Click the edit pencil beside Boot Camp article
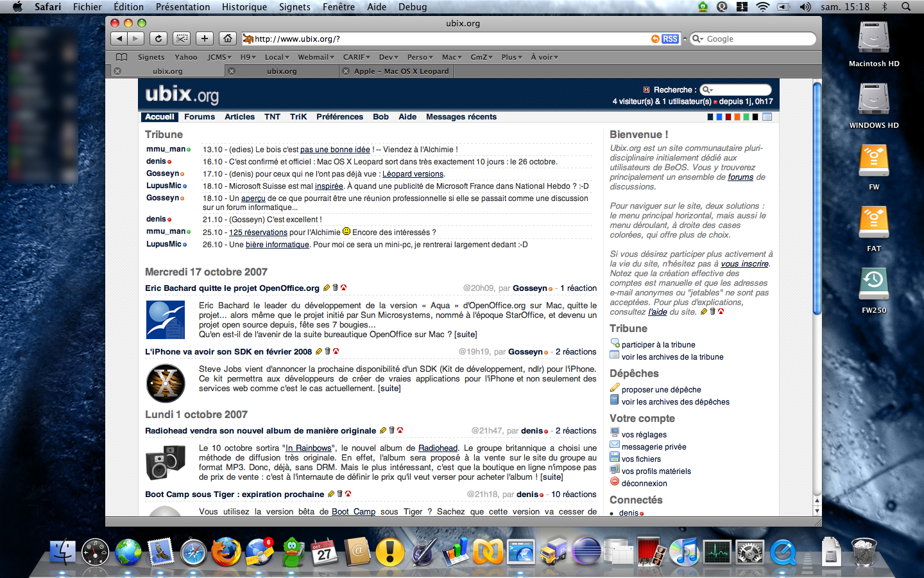924x578 pixels. click(331, 494)
